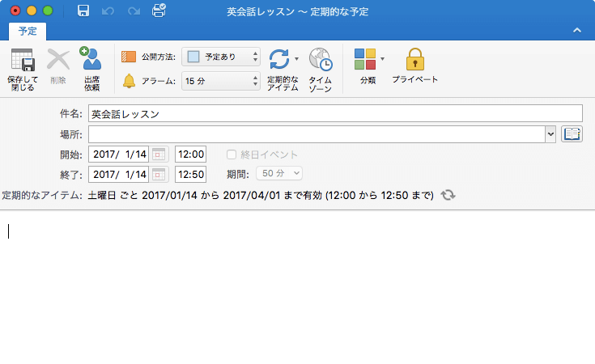Image resolution: width=595 pixels, height=364 pixels.
Task: Click the 件名 field with 英会話レッスン
Action: pos(335,113)
